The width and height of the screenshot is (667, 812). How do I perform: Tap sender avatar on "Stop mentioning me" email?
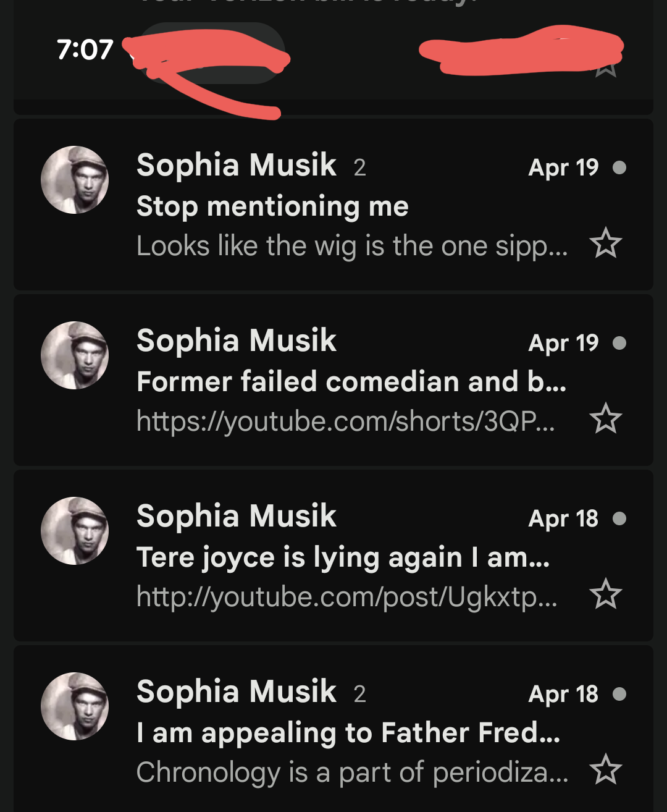[x=75, y=180]
